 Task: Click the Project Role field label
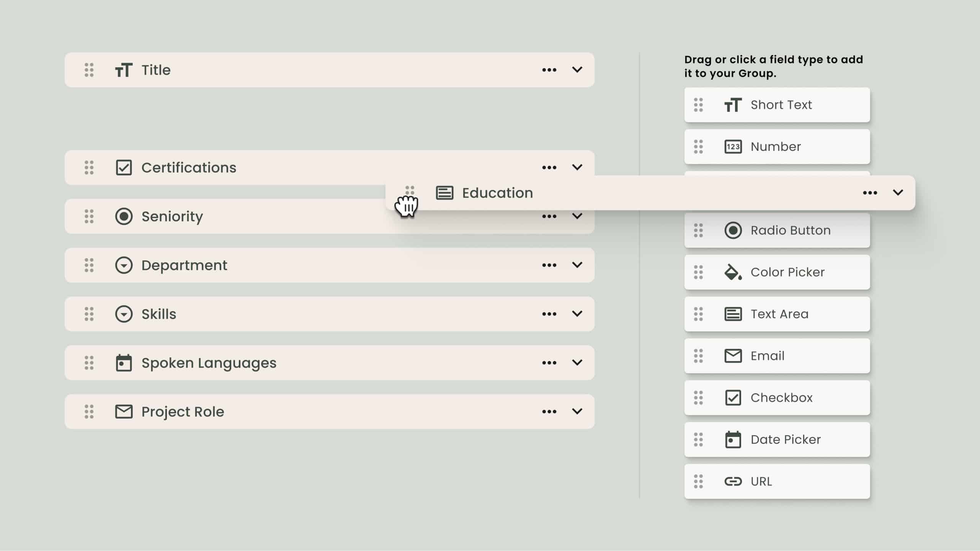[x=183, y=412]
